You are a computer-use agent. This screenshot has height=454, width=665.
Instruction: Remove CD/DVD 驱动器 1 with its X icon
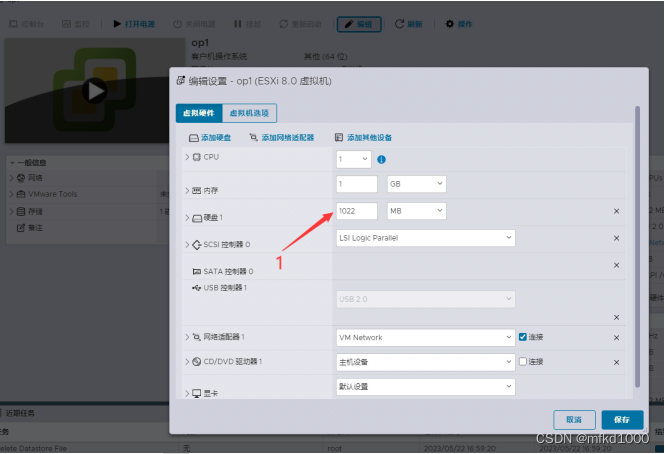(616, 362)
